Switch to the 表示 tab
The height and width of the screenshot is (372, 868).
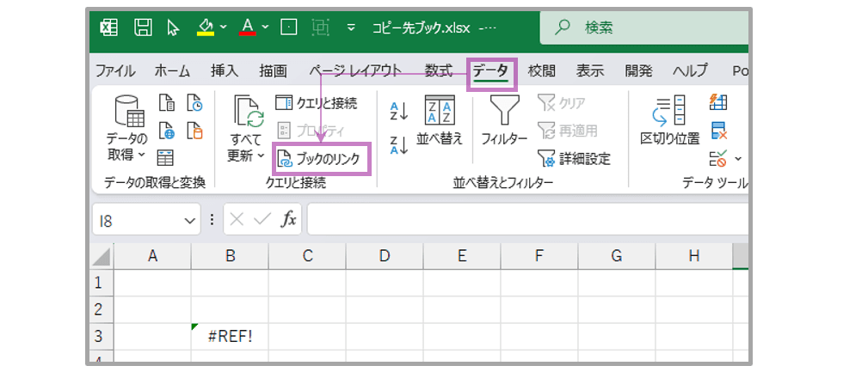click(x=590, y=70)
